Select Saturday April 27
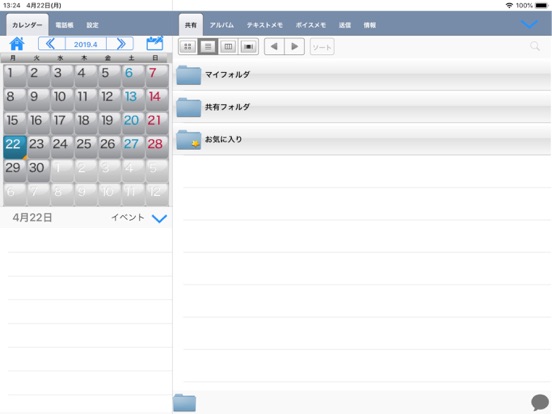552x414 pixels. (x=133, y=146)
